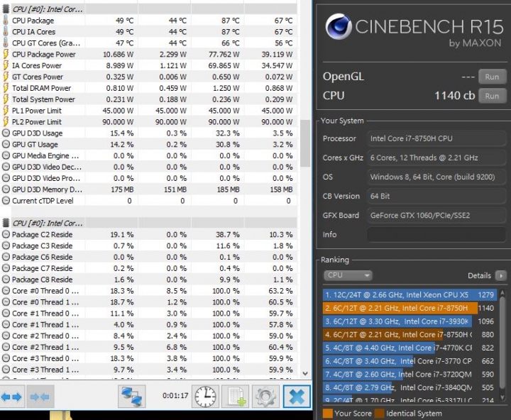Click chip icon of first CPU [#0] header
Screen dimensions: 511x420
pos(6,9)
